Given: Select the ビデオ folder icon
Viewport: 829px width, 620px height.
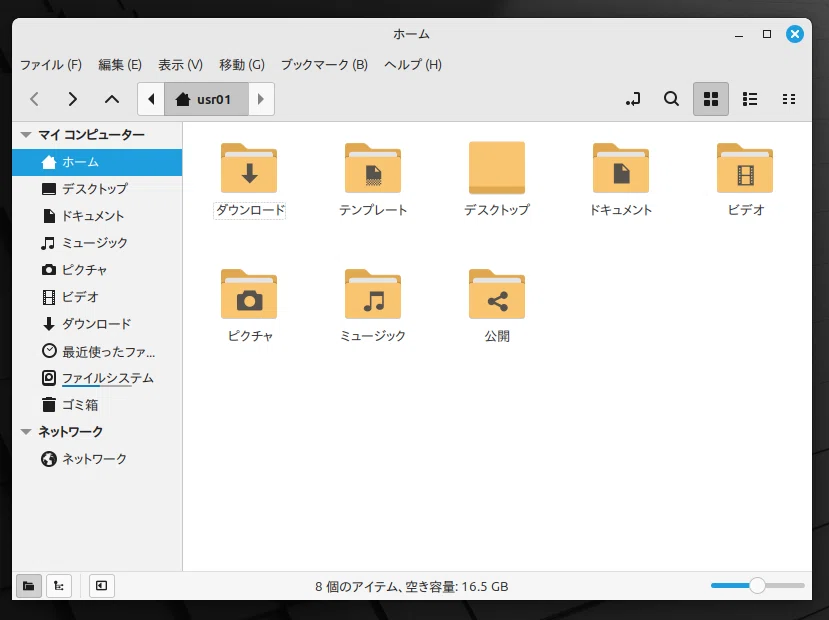Looking at the screenshot, I should click(745, 168).
